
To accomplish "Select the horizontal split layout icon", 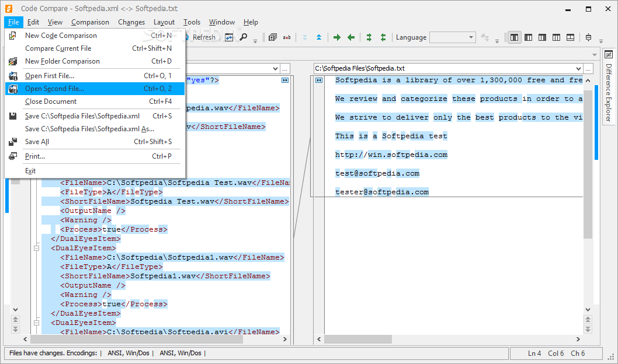I will point(570,37).
